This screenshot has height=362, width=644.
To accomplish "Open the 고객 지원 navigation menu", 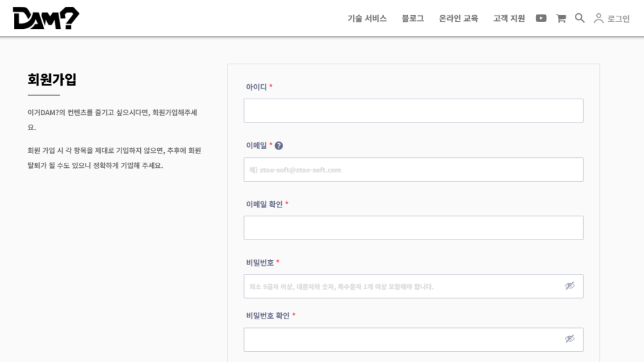I will (x=508, y=18).
